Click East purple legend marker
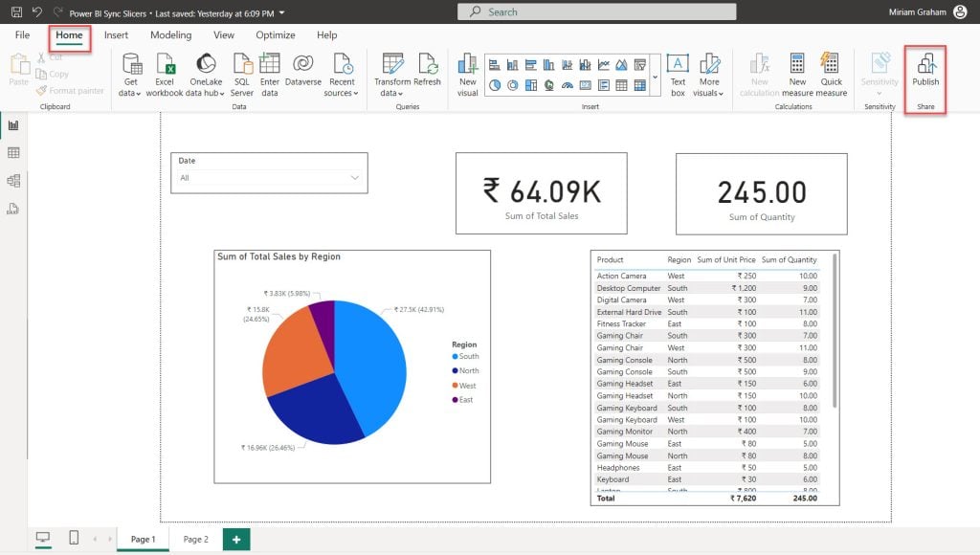 (455, 400)
